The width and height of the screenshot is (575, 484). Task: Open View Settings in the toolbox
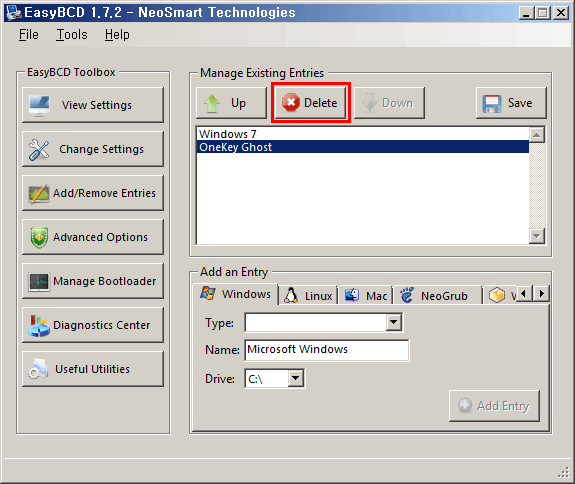(x=93, y=105)
